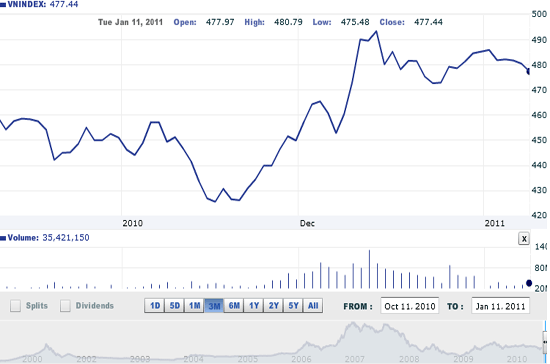550x364 pixels.
Task: Click the 2004 label in overview timeline
Action: 193,359
